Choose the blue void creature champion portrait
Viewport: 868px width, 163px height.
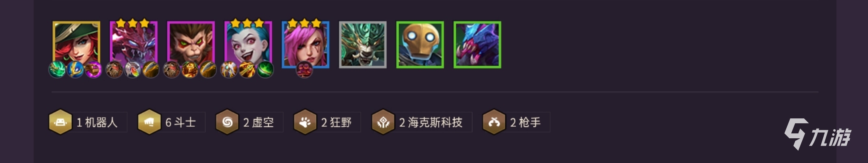tap(477, 45)
